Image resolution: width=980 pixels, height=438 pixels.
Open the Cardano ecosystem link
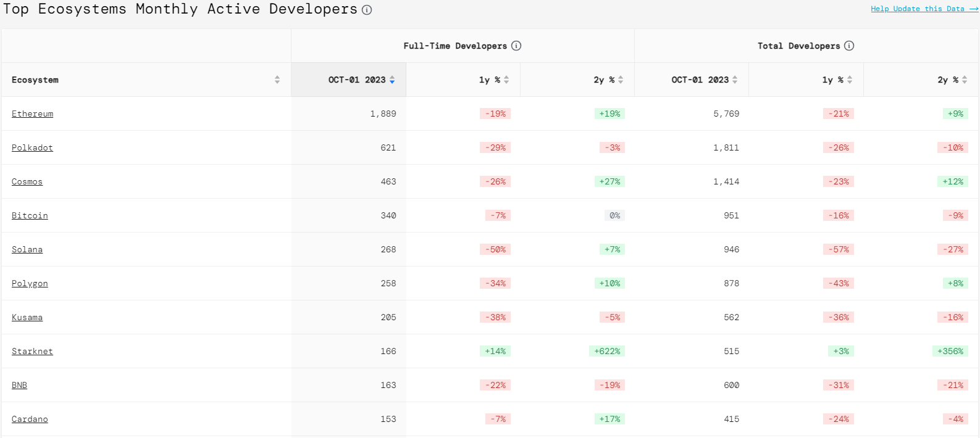coord(30,419)
